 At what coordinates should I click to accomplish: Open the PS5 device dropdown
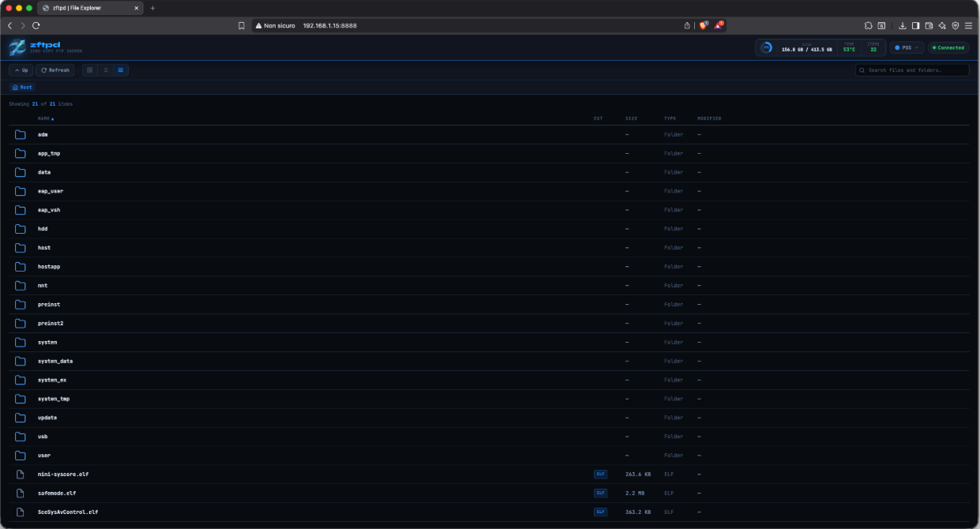(907, 47)
